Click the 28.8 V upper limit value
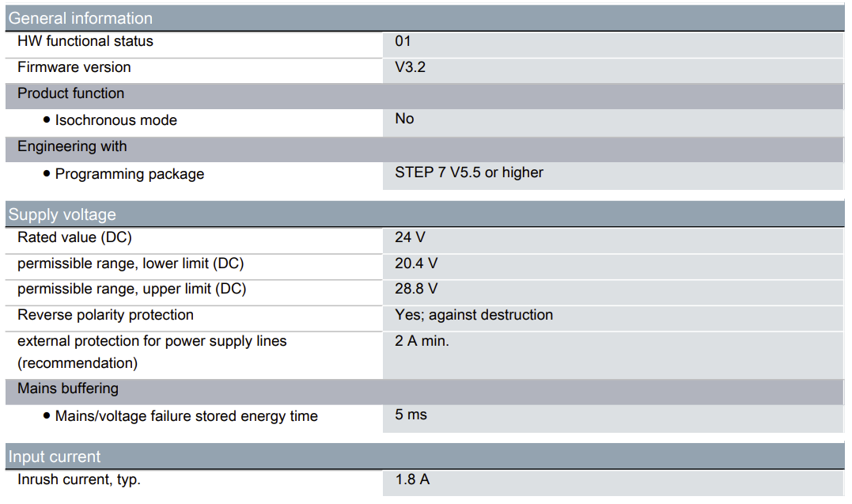The height and width of the screenshot is (504, 852). click(416, 289)
